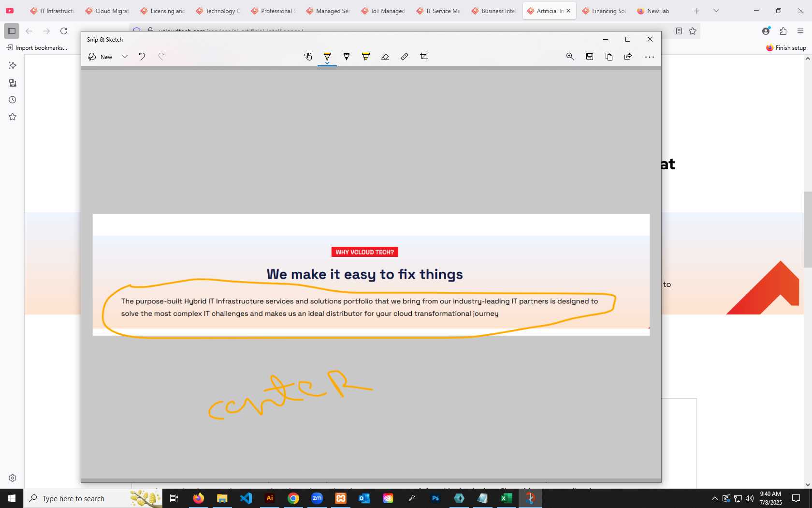The height and width of the screenshot is (508, 812).
Task: Open Firefox account icon
Action: coord(766,31)
